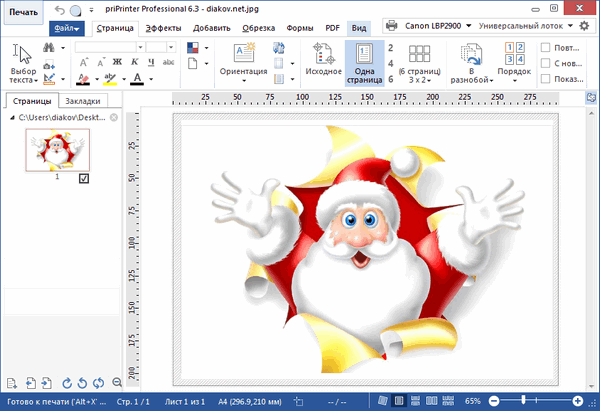Open the Универсальный лоток tray dropdown
Viewport: 600px width, 411px height.
[570, 26]
